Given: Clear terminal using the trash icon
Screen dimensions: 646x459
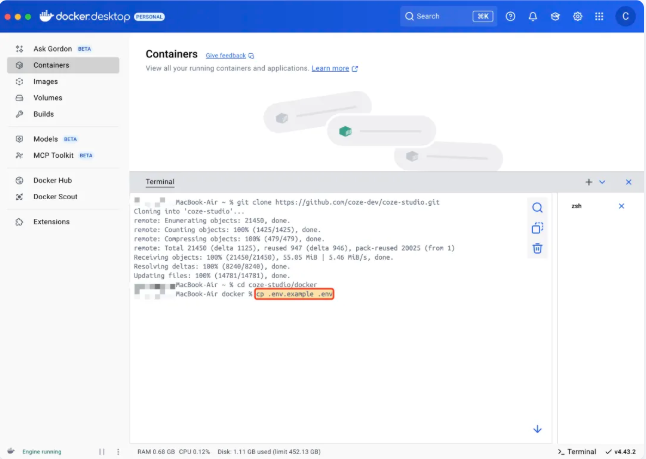Looking at the screenshot, I should click(537, 248).
